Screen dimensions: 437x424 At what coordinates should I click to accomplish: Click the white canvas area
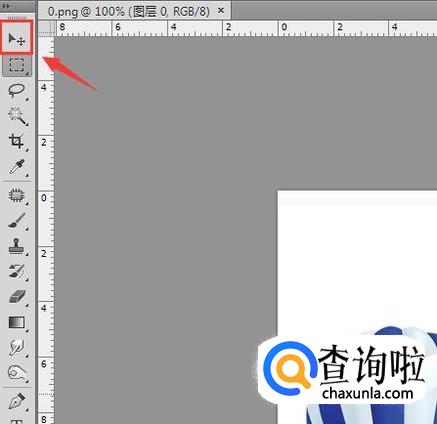357,260
